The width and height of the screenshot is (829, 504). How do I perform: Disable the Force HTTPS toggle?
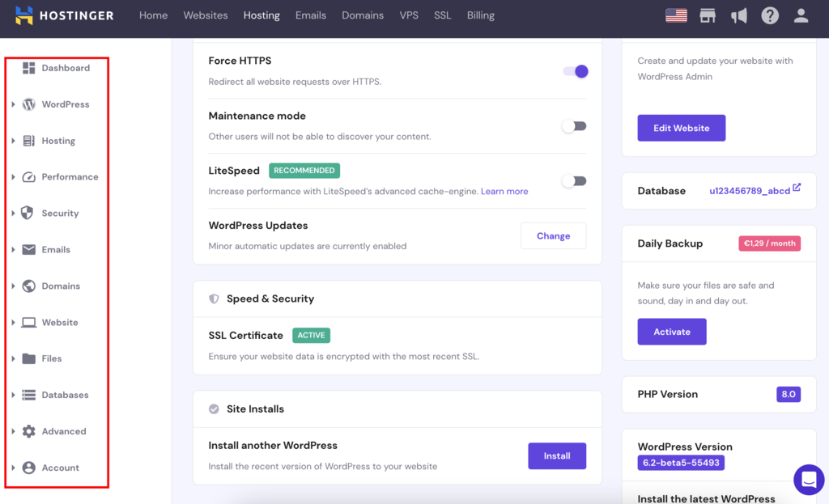575,71
